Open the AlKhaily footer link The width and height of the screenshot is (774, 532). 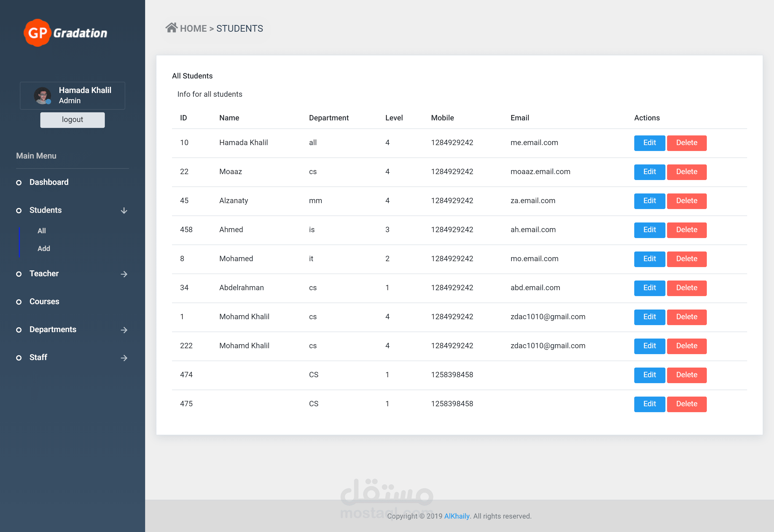(x=457, y=516)
